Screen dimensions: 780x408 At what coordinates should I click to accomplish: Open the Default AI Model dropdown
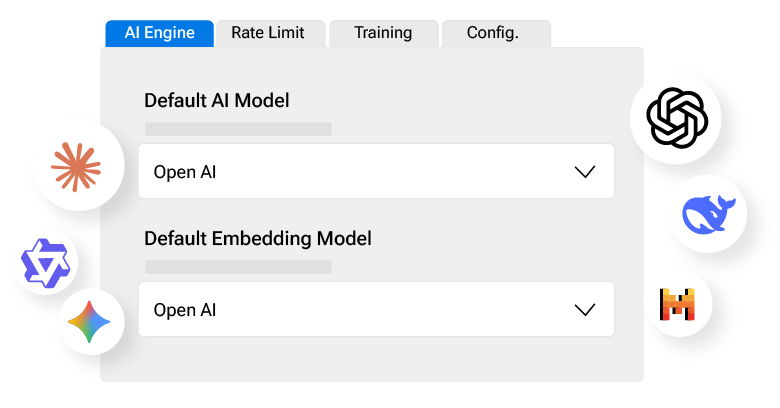pos(375,172)
